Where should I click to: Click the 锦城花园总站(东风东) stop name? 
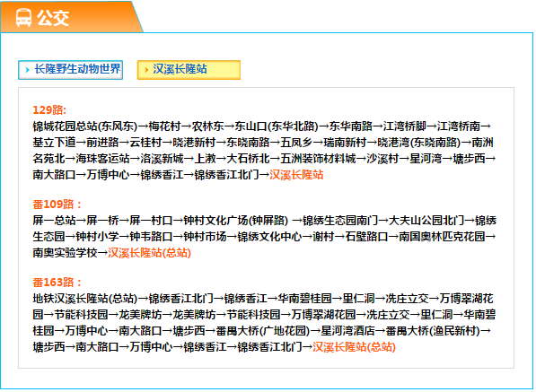click(x=84, y=126)
